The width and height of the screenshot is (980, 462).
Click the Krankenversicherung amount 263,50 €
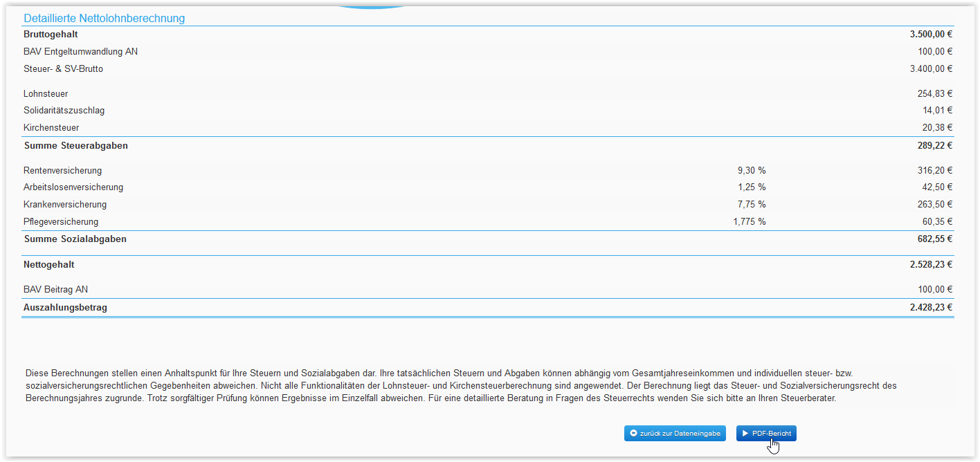point(934,205)
